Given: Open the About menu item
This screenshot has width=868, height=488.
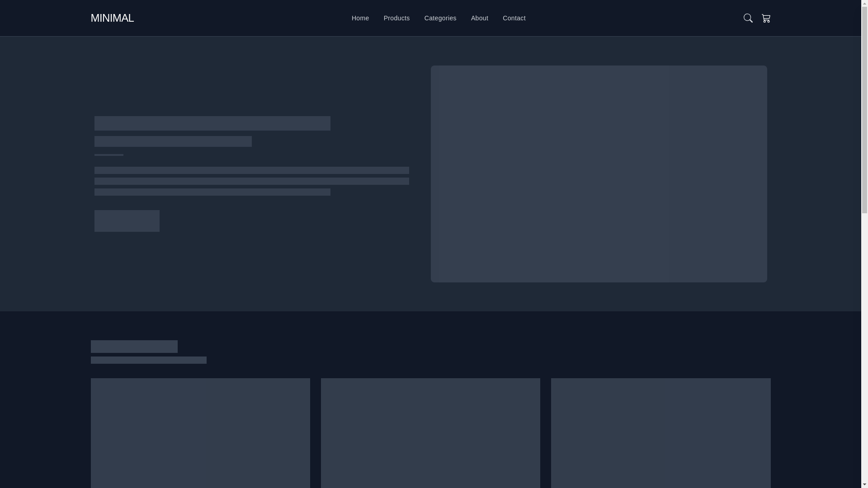Looking at the screenshot, I should 480,18.
